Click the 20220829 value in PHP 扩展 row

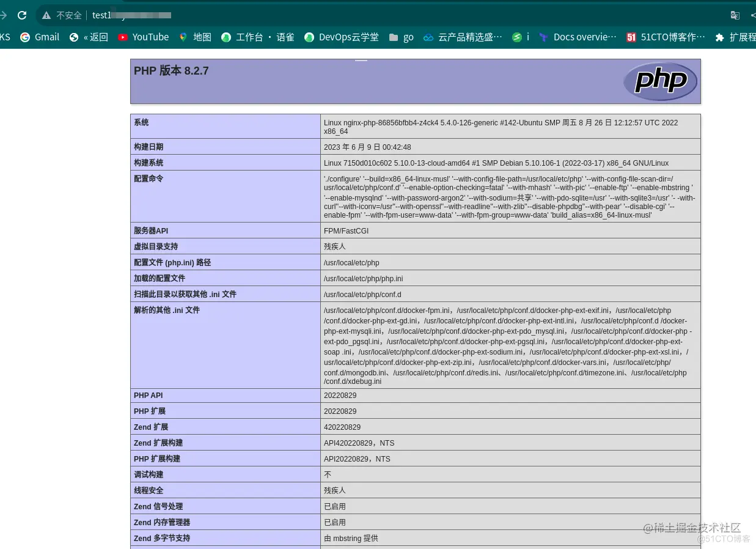[340, 411]
